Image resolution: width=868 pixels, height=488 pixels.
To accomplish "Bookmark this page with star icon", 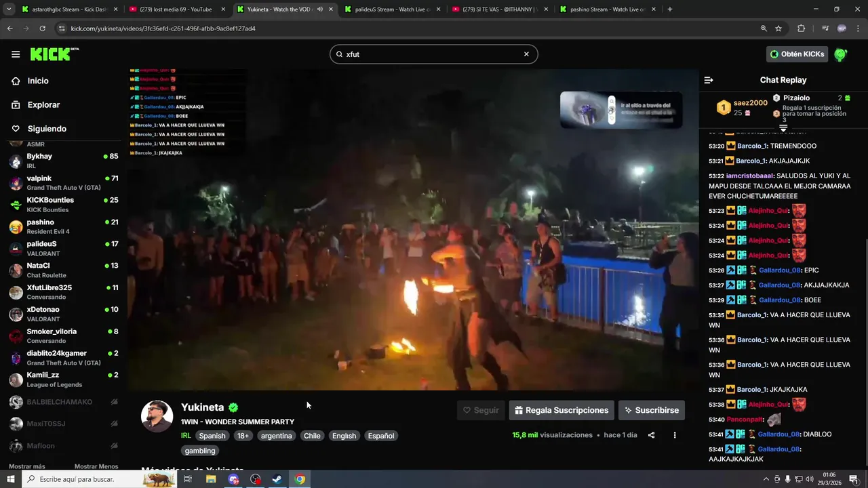I will point(778,28).
